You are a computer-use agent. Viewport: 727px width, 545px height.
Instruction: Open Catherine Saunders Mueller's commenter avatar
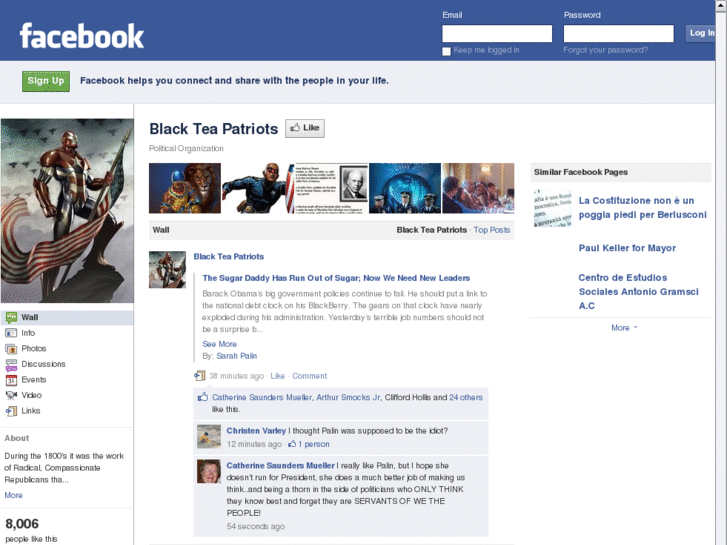pyautogui.click(x=209, y=471)
